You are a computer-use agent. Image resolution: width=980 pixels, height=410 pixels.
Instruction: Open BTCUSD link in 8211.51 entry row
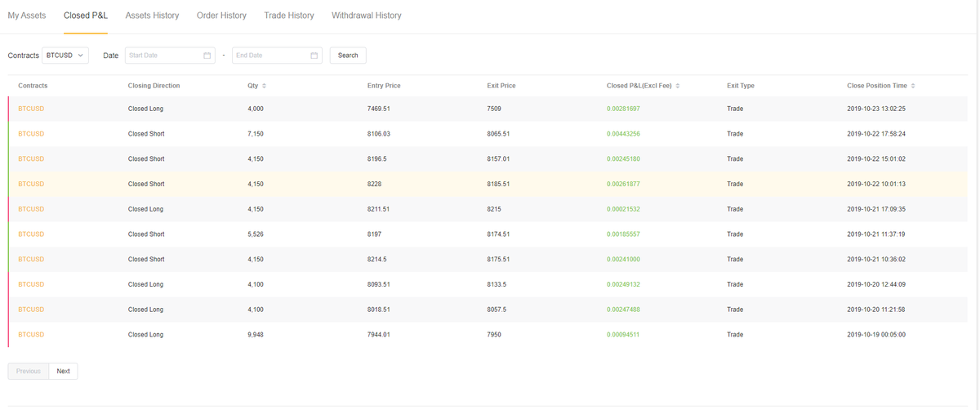(x=31, y=209)
